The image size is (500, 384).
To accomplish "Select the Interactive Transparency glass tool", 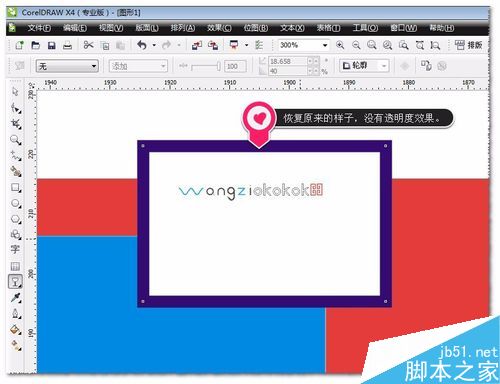I will (15, 282).
